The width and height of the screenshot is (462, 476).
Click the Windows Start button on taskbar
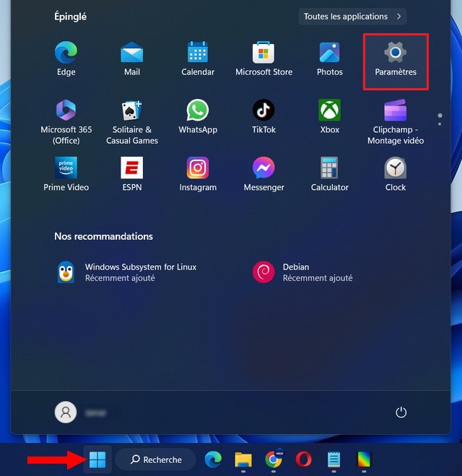[x=97, y=459]
